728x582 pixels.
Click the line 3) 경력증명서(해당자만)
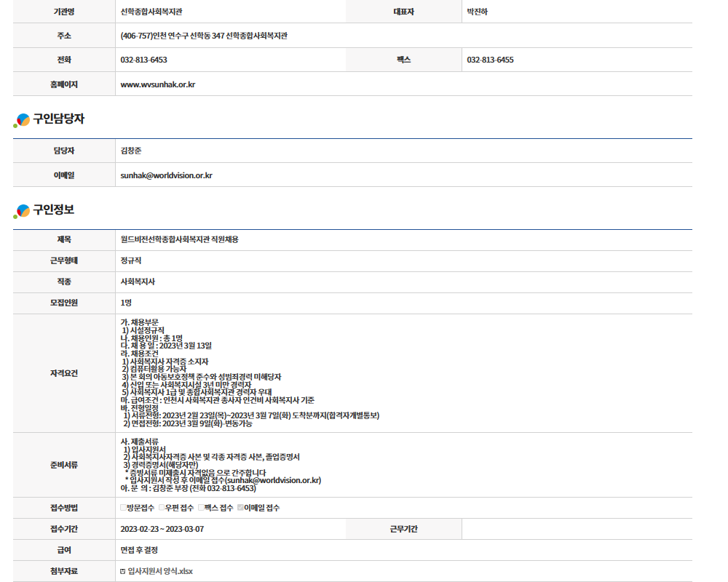161,465
